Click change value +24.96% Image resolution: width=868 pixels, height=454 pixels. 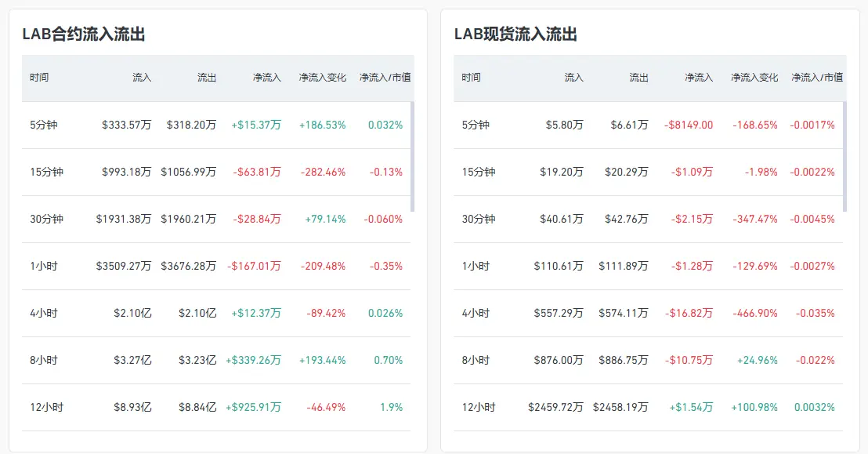(758, 361)
